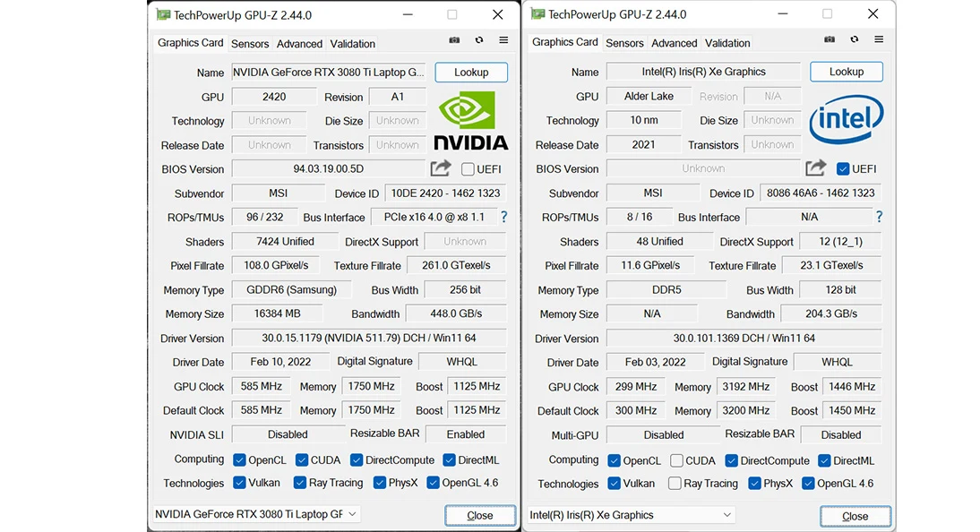Switch to the Sensors tab in left window
Viewport: 980px width, 532px height.
coord(250,43)
